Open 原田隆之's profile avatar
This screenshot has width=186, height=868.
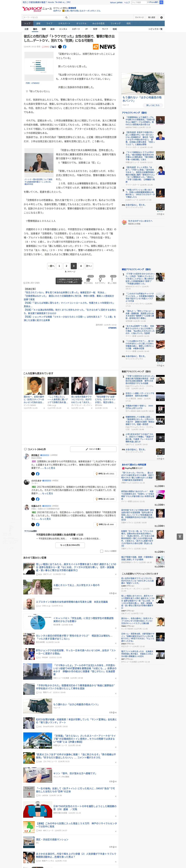(26, 456)
